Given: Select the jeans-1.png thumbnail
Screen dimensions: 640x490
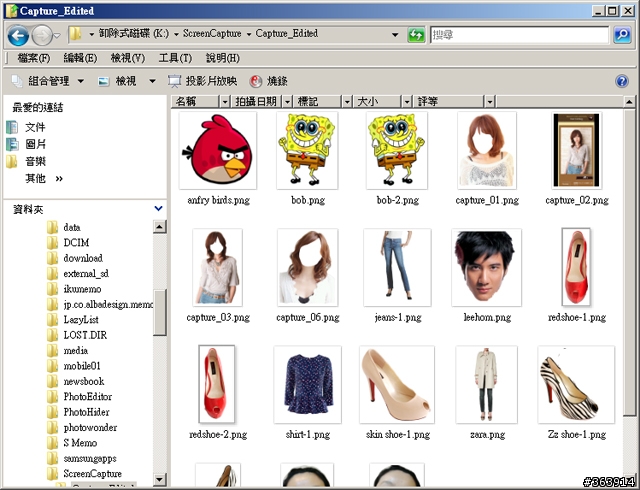Looking at the screenshot, I should point(397,267).
